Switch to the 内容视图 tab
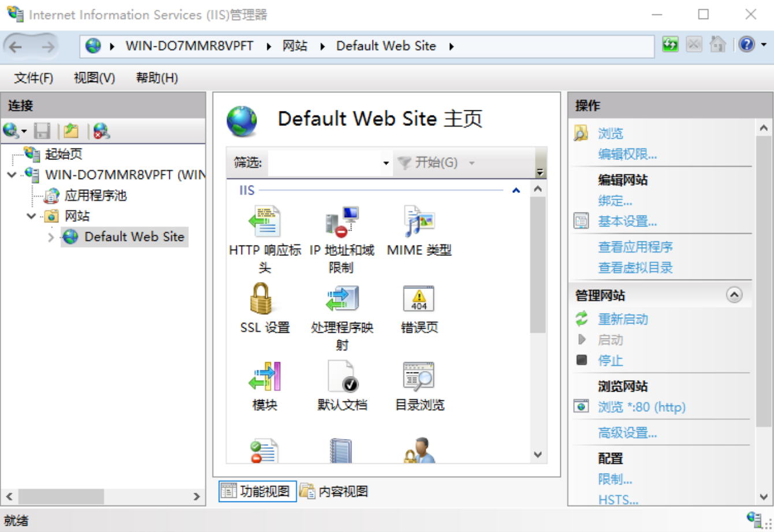 [x=334, y=492]
